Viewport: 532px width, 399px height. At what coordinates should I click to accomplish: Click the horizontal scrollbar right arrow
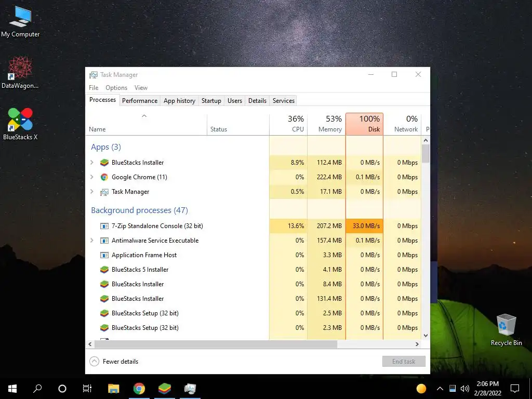coord(417,344)
